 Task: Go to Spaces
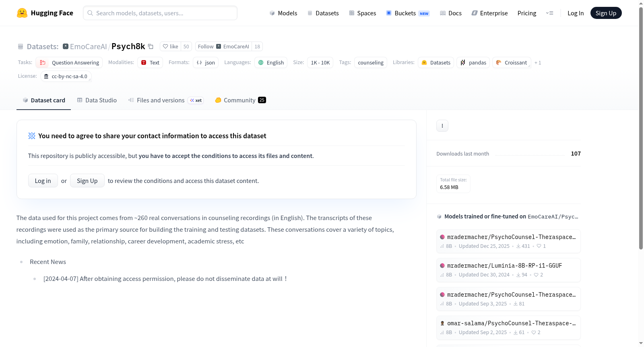(362, 13)
